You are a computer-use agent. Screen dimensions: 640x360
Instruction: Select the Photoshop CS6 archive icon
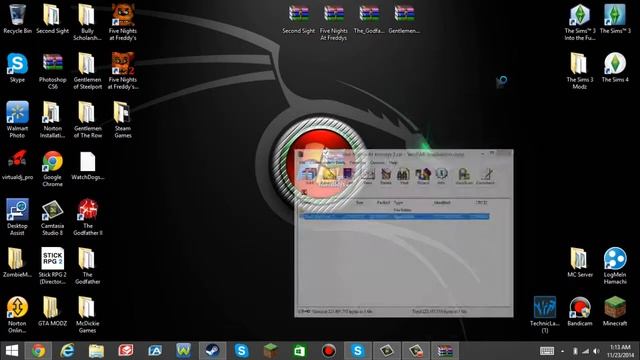click(53, 71)
